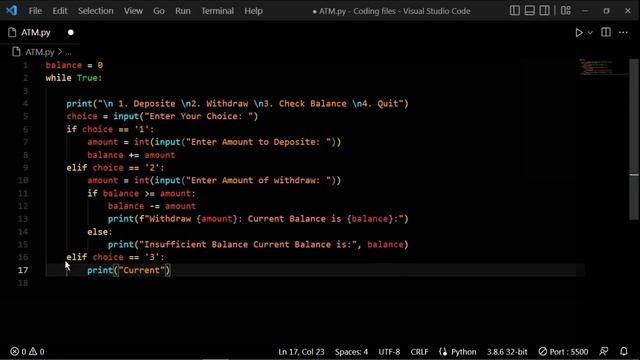Click the file icon in the breadcrumb
This screenshot has height=360, width=640.
pyautogui.click(x=16, y=52)
